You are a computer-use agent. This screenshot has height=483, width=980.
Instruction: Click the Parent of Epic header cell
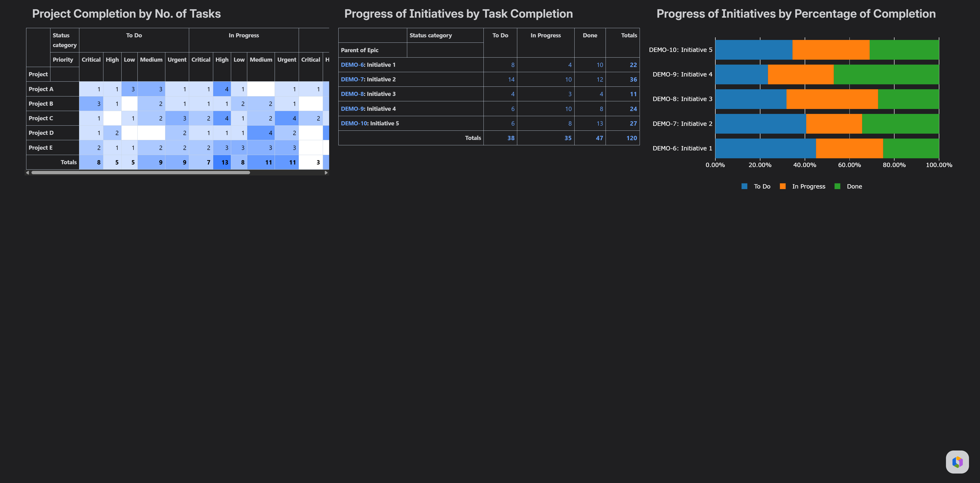372,50
